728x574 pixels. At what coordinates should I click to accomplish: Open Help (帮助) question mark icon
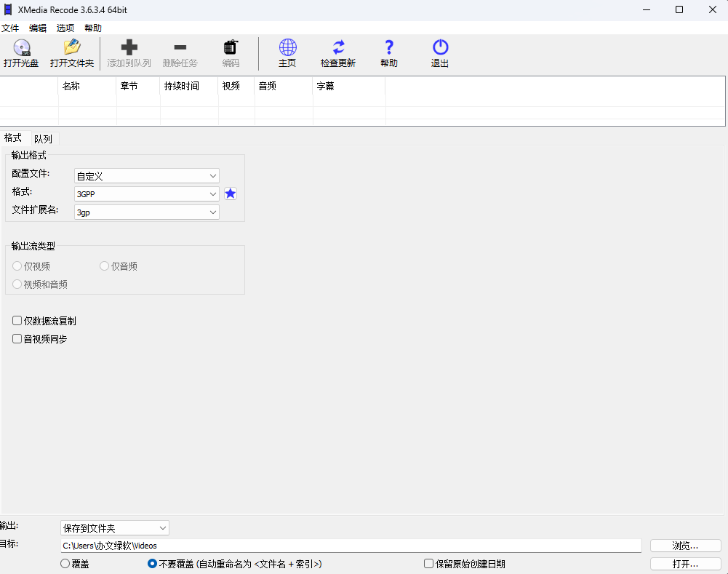coord(389,47)
